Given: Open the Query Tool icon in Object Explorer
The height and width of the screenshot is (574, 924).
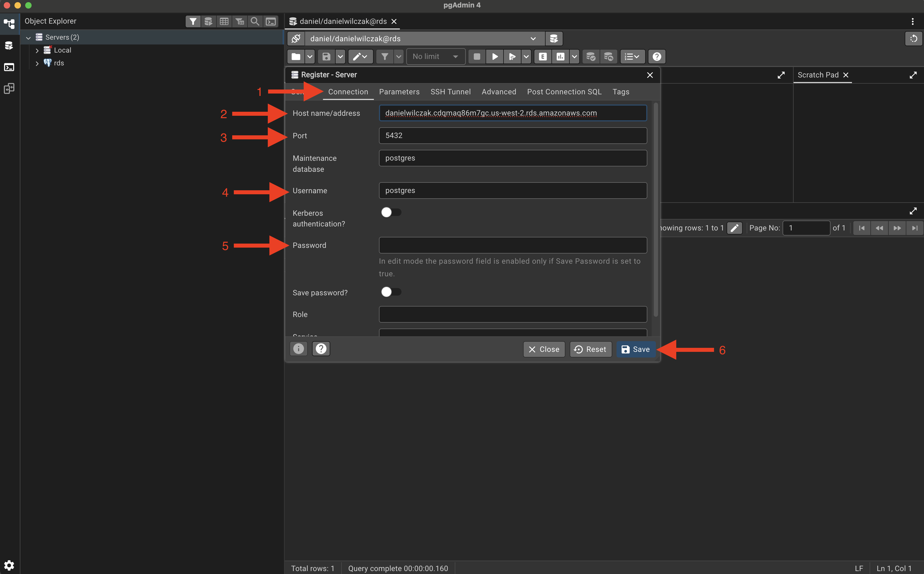Looking at the screenshot, I should [208, 21].
